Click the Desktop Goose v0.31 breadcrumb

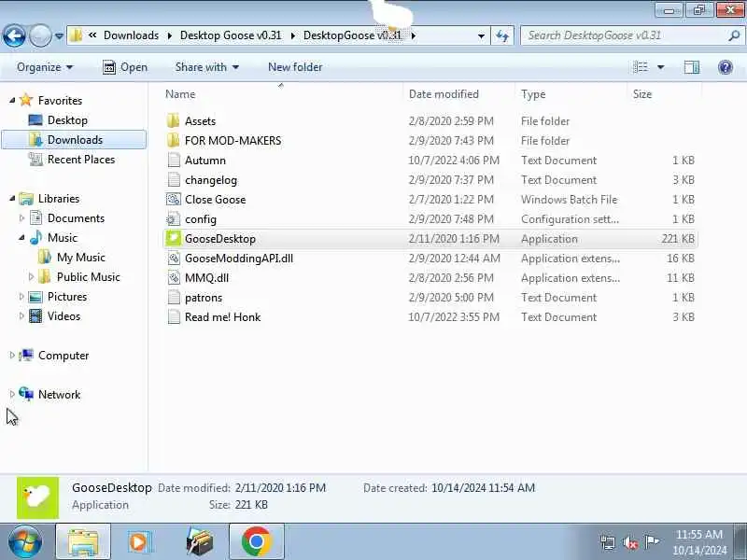[231, 35]
